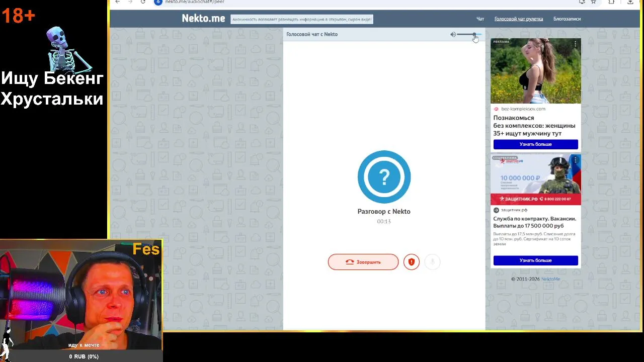Click the Служба по контракту ad headline

[x=534, y=222]
